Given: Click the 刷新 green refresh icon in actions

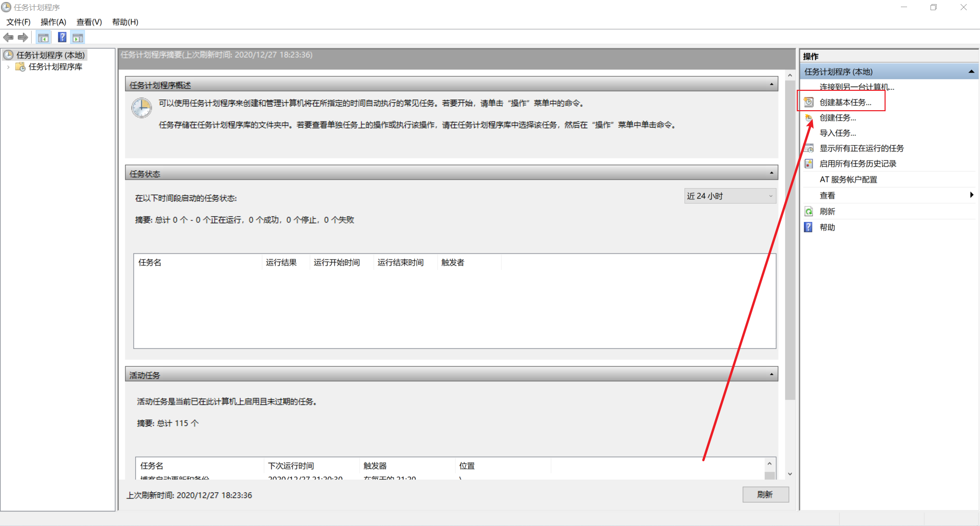Looking at the screenshot, I should click(808, 212).
